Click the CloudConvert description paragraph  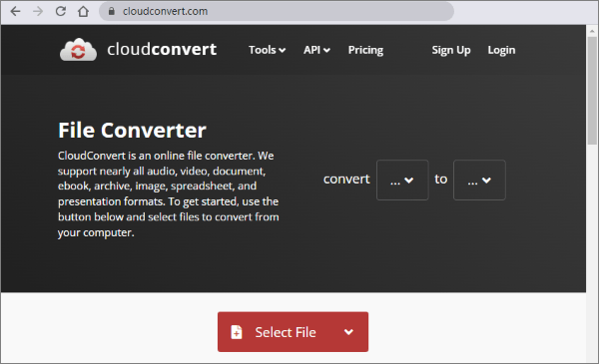[169, 194]
